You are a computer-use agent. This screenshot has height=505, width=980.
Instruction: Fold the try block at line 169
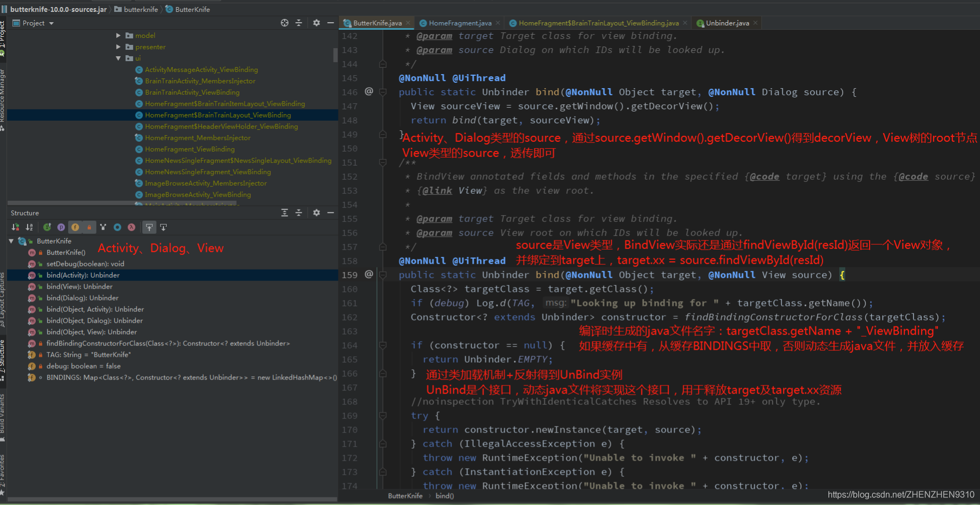point(383,416)
